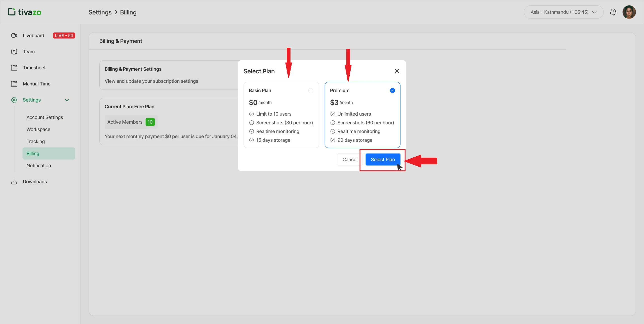
Task: Click Realtime monitoring in Premium
Action: click(359, 131)
